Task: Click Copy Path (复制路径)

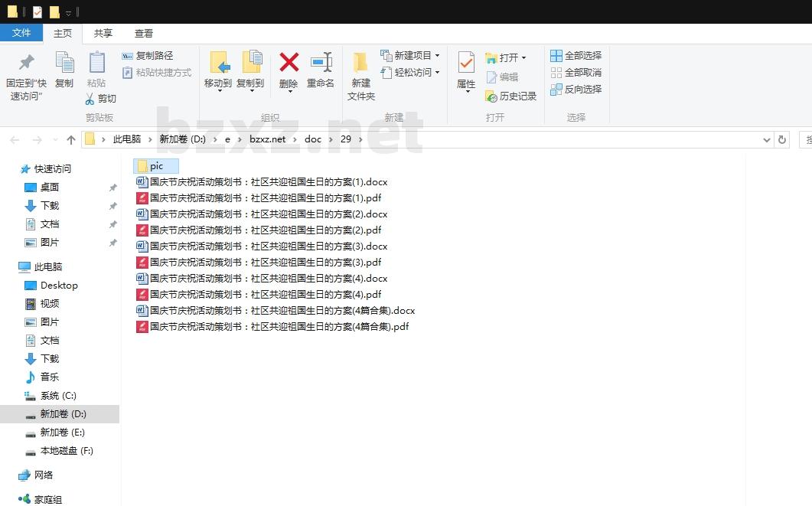Action: (147, 56)
